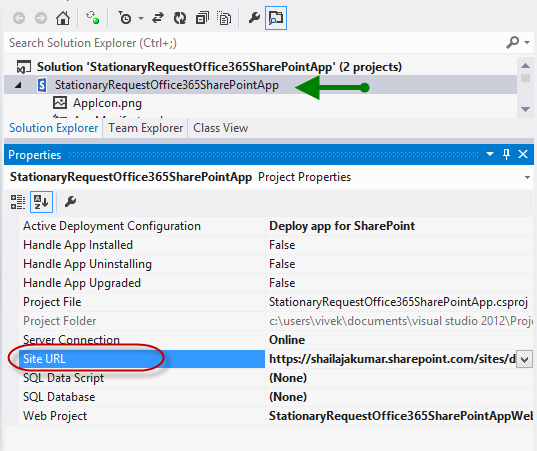Click the search magnifier icon

(513, 42)
